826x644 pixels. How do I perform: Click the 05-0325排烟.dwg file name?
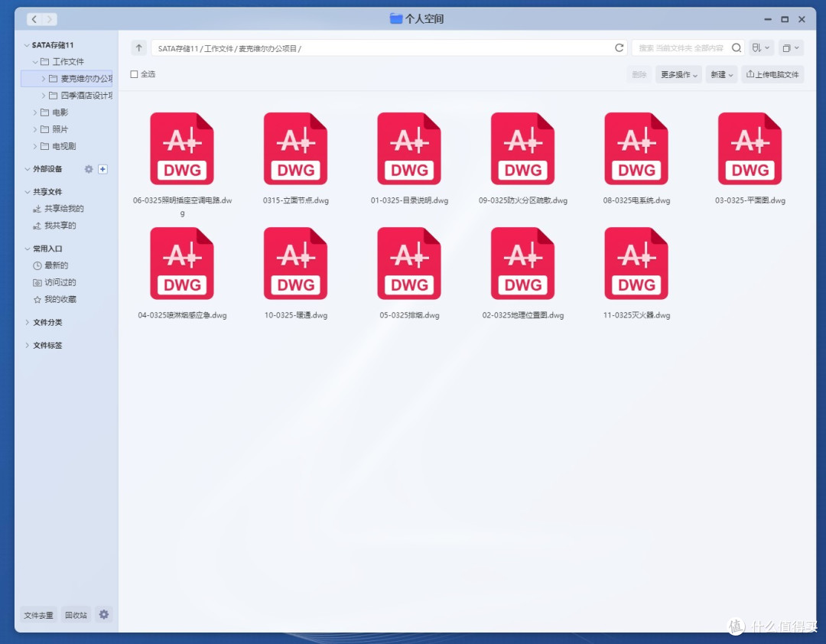409,315
